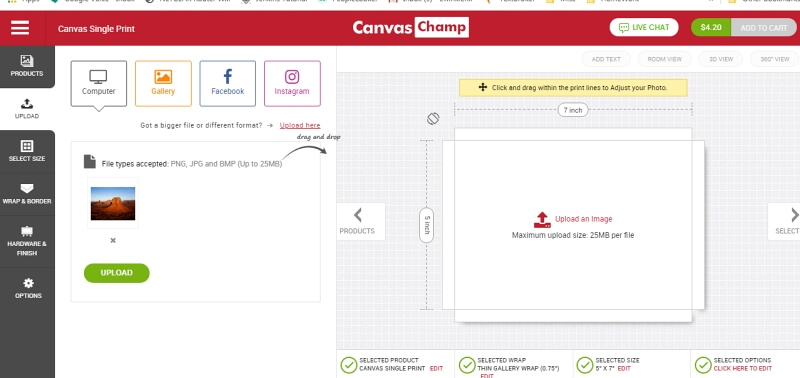Select the Upload sidebar panel
The image size is (800, 378).
tap(27, 109)
